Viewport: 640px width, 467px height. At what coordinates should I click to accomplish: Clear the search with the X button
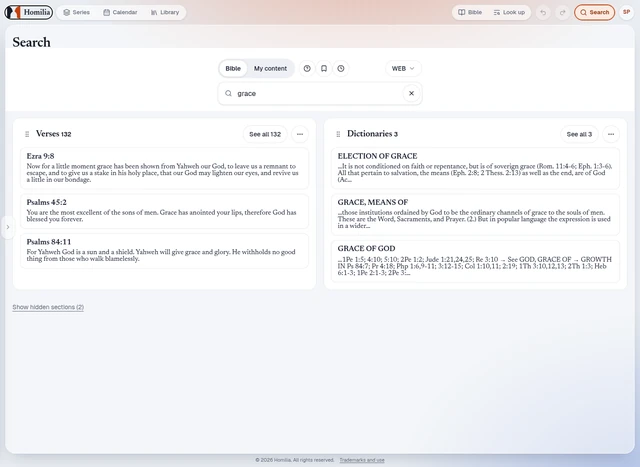pos(411,93)
